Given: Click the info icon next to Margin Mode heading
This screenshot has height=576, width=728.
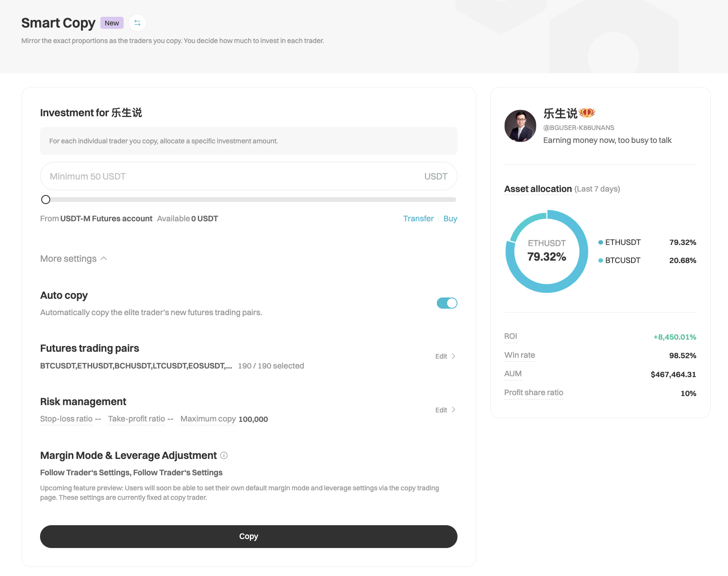Looking at the screenshot, I should pyautogui.click(x=224, y=455).
